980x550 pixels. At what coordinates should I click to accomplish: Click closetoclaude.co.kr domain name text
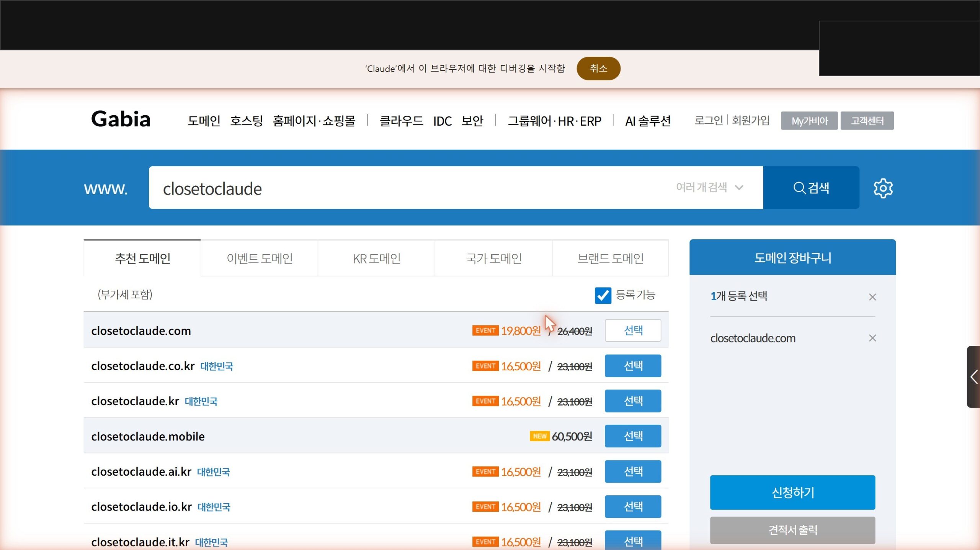[143, 366]
